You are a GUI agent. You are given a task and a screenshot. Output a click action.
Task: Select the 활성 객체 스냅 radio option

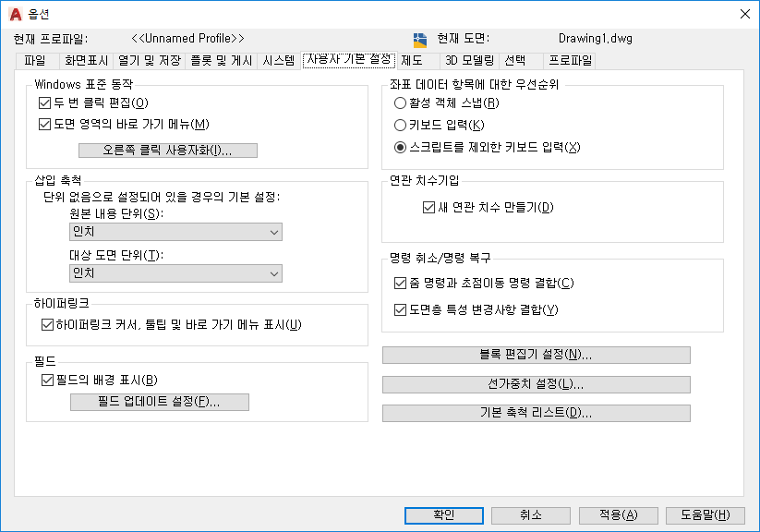[400, 103]
